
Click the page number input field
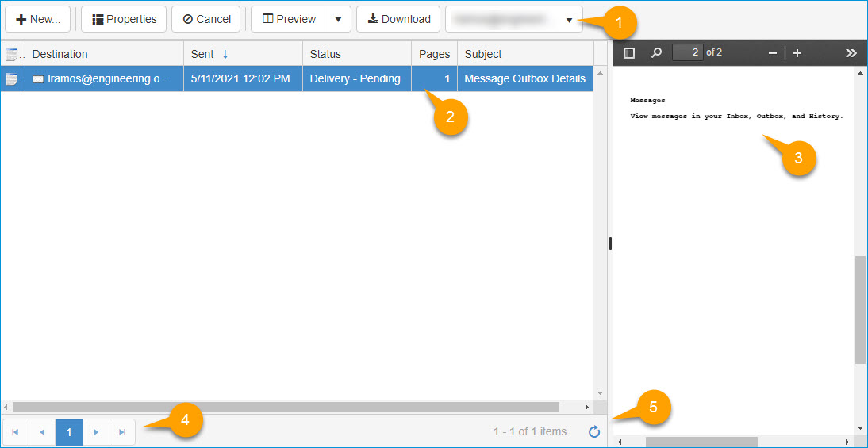point(688,52)
